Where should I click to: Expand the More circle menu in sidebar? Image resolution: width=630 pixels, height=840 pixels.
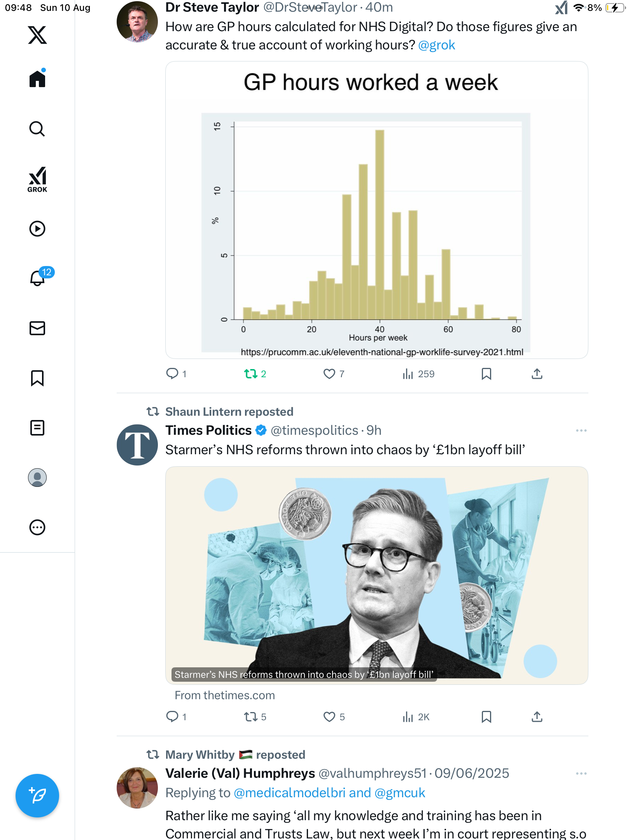37,528
